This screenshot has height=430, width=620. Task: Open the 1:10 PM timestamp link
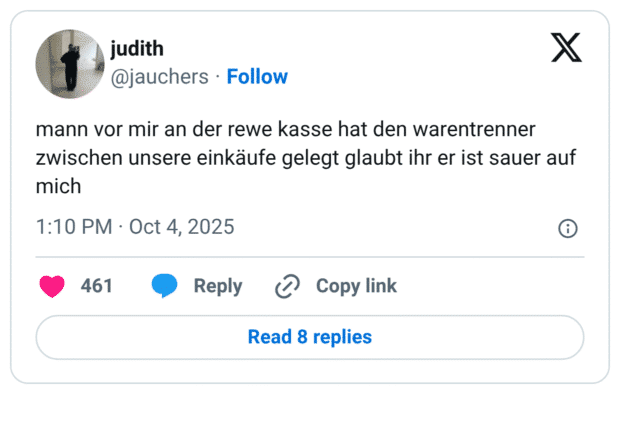(73, 227)
